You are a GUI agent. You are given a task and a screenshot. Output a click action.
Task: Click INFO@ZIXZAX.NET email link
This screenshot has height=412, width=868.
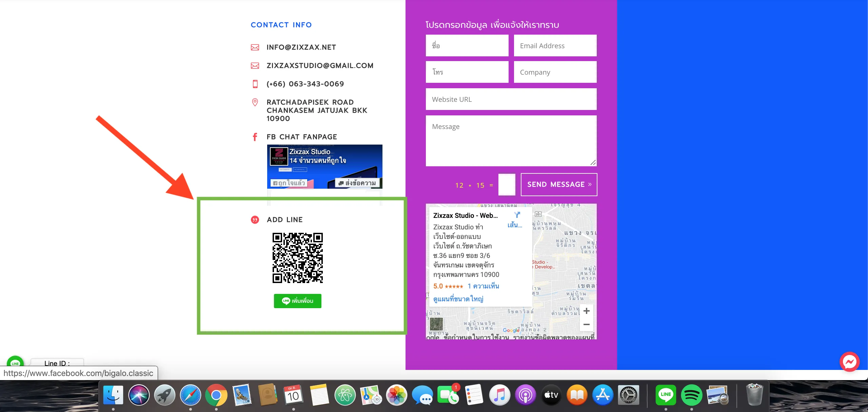[301, 47]
